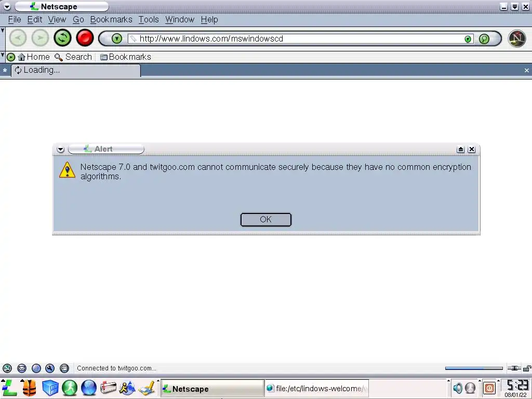
Task: Click OK in the Alert dialog
Action: coord(265,220)
